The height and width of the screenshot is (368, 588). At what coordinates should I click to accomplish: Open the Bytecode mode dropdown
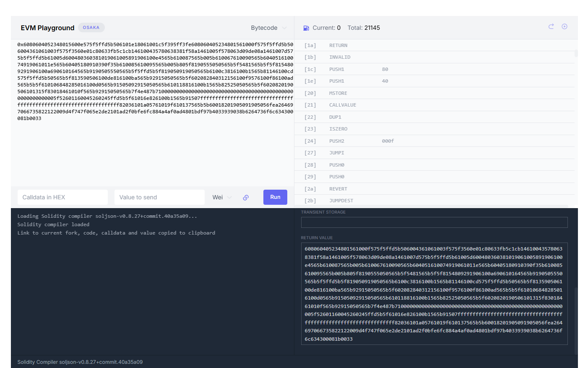(x=269, y=28)
